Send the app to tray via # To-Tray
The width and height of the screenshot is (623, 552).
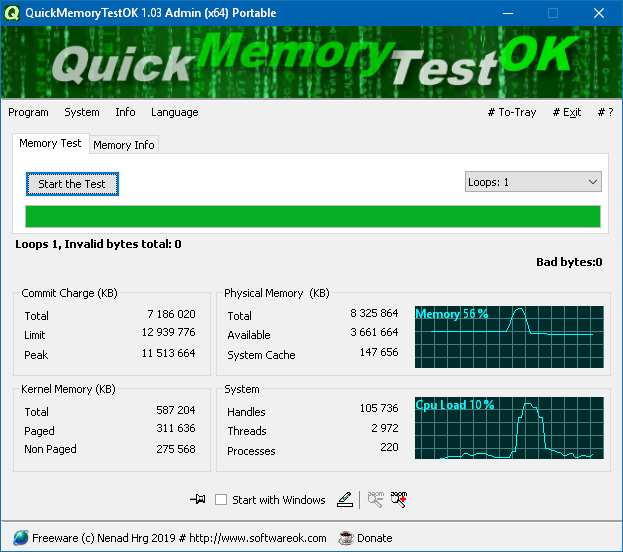point(512,112)
